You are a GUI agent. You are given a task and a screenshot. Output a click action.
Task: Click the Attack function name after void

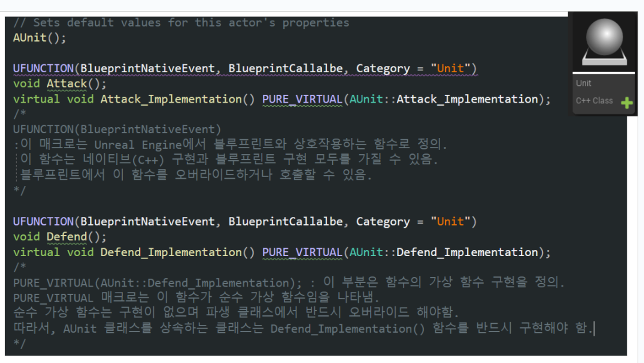pos(67,84)
